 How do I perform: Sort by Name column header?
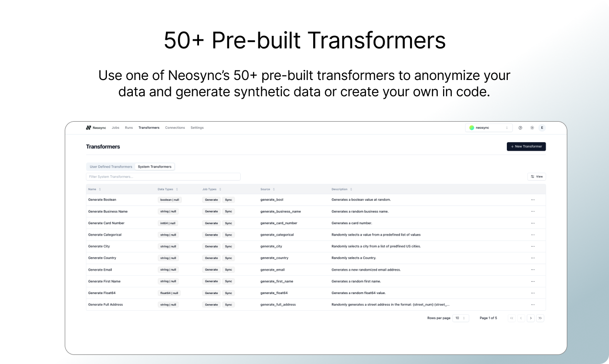pos(94,189)
